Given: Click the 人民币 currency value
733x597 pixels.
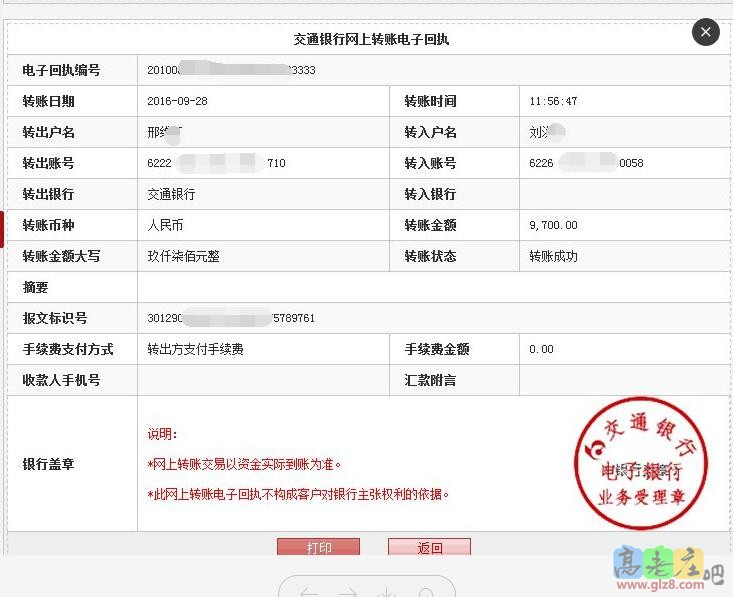Looking at the screenshot, I should [x=165, y=225].
